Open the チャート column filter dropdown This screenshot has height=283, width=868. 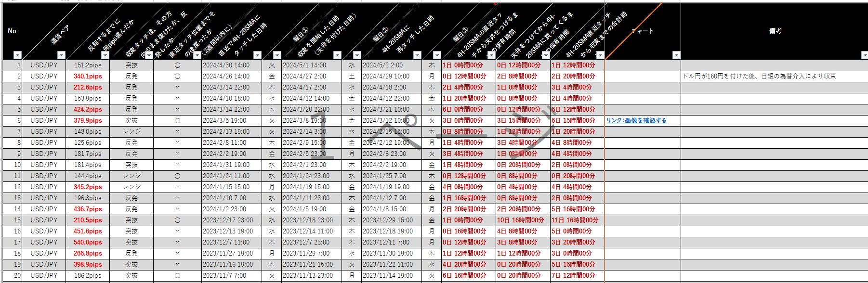676,55
